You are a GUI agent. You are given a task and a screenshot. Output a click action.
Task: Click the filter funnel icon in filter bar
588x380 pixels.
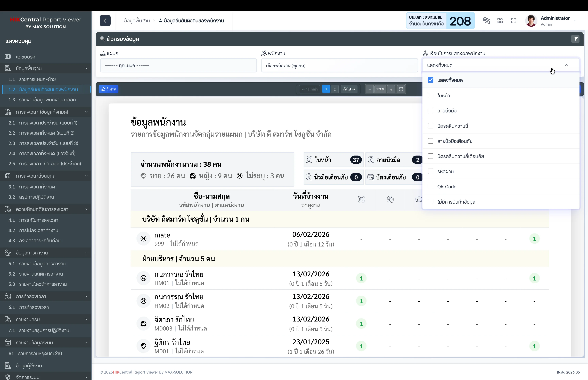(x=575, y=39)
